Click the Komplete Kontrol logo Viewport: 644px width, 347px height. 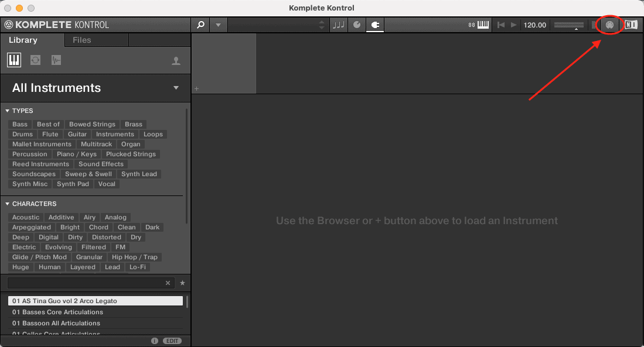click(57, 25)
